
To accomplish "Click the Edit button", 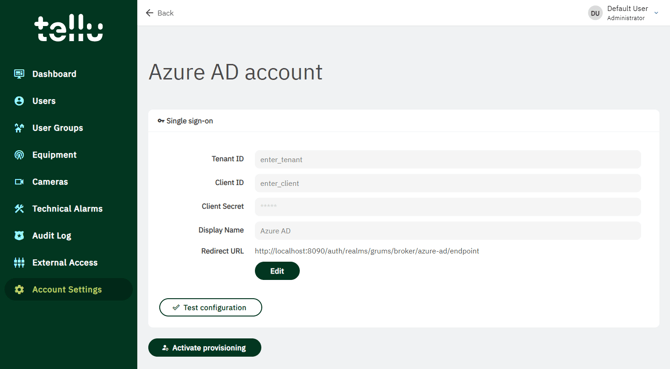I will point(277,271).
